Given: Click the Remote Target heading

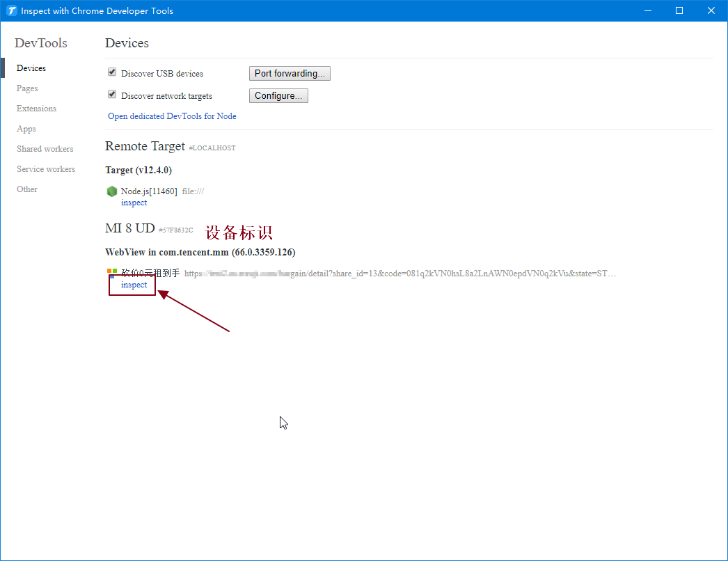Looking at the screenshot, I should (x=145, y=146).
